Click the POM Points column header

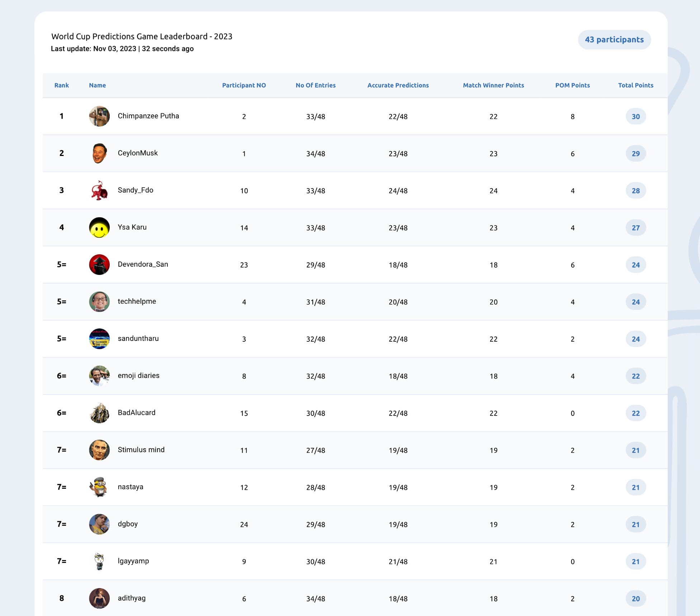[x=572, y=85]
